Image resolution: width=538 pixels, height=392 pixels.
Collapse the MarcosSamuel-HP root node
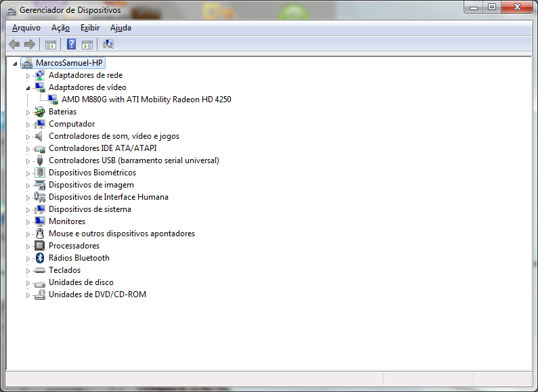coord(15,64)
